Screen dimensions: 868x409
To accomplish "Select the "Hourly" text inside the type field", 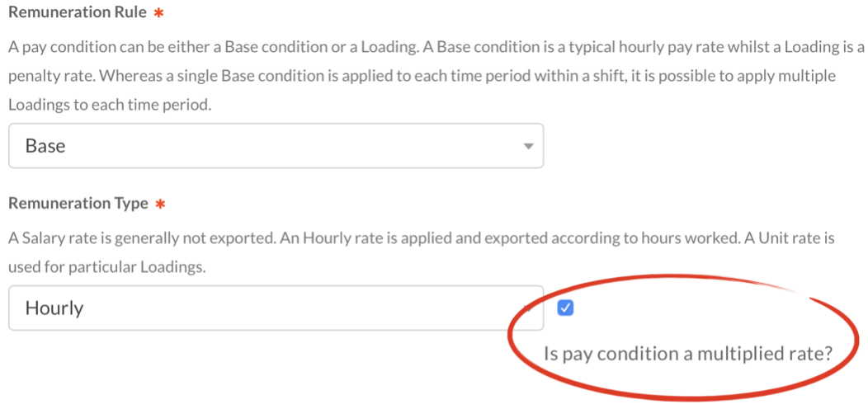I will click(54, 308).
